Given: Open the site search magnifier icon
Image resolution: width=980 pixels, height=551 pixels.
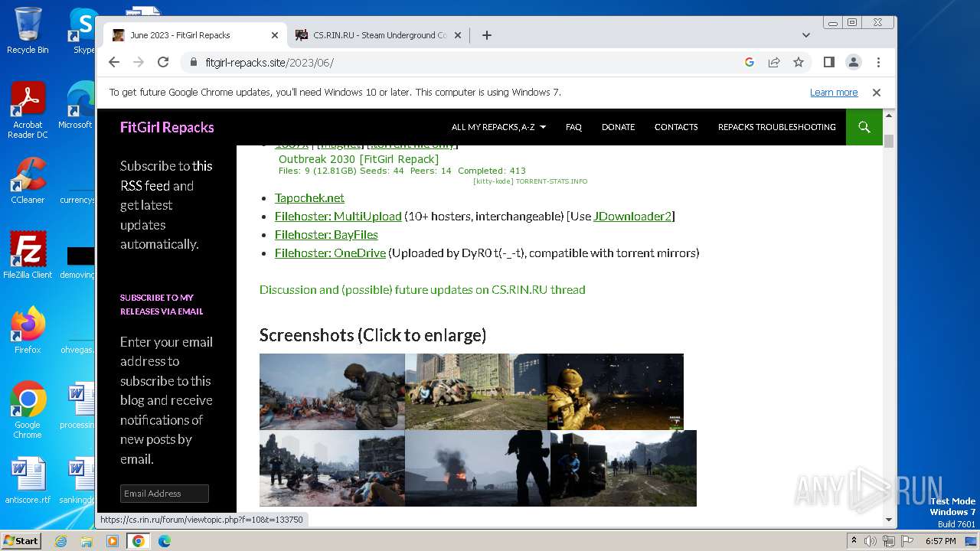Looking at the screenshot, I should 864,127.
